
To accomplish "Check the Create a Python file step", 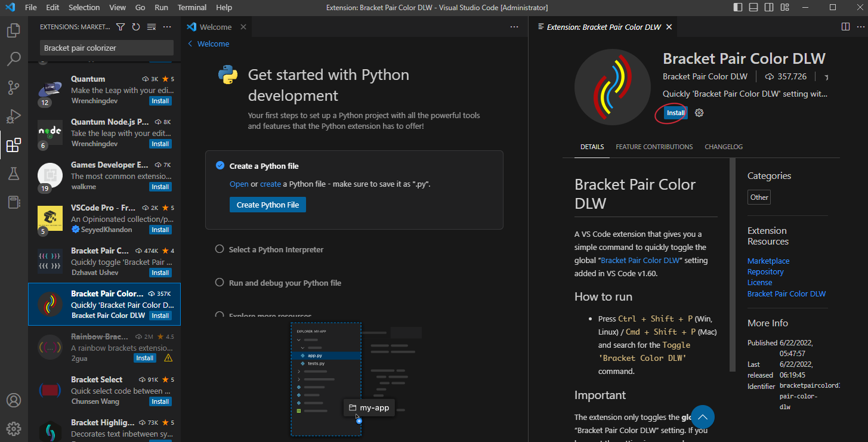I will (x=220, y=166).
